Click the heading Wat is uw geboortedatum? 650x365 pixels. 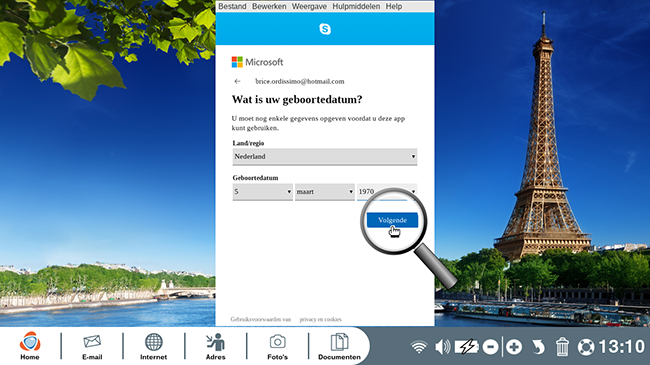[x=297, y=100]
